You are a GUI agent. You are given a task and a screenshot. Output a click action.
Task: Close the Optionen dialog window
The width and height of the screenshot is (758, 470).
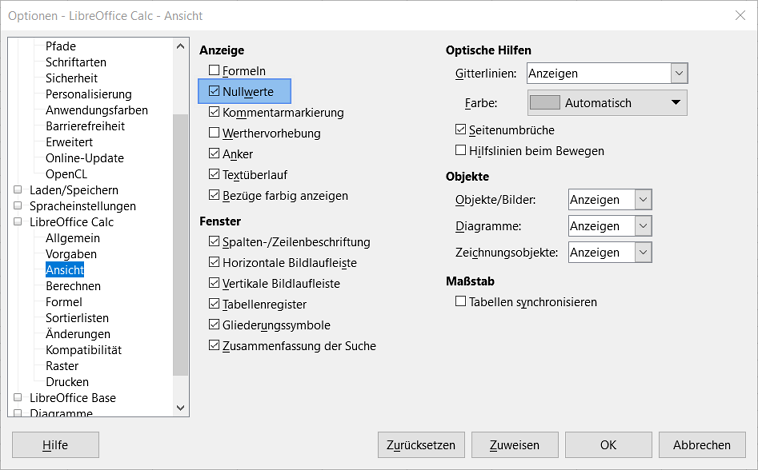tap(740, 15)
